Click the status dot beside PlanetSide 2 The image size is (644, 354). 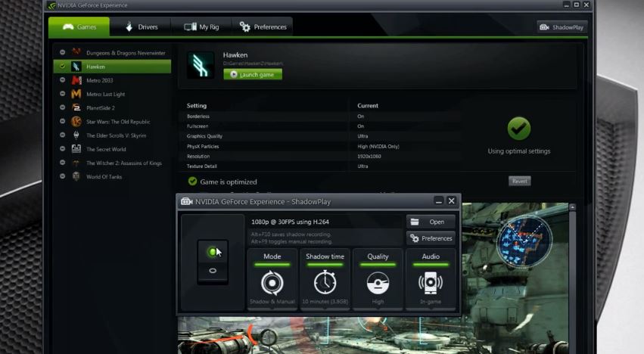pyautogui.click(x=62, y=107)
